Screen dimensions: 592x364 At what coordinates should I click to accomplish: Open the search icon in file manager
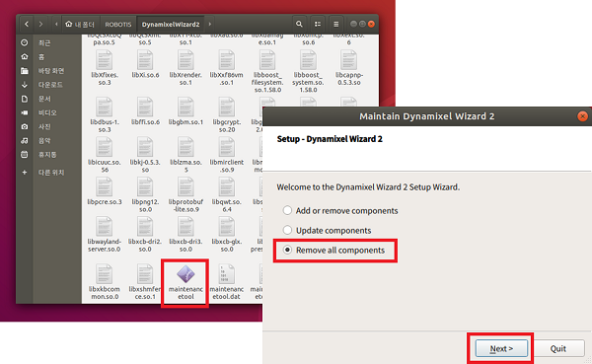pos(299,24)
